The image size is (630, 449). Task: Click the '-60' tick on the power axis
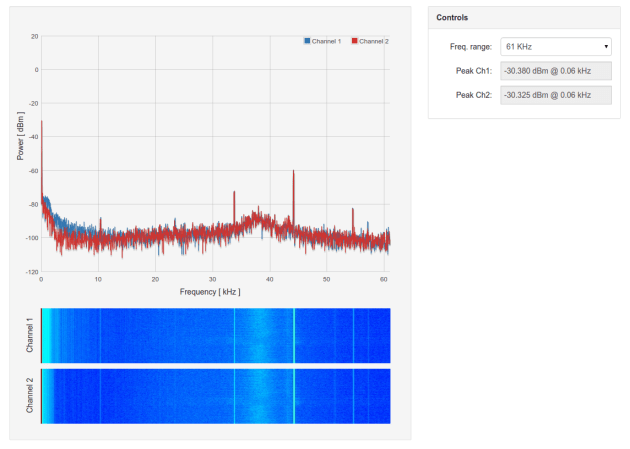coord(34,171)
